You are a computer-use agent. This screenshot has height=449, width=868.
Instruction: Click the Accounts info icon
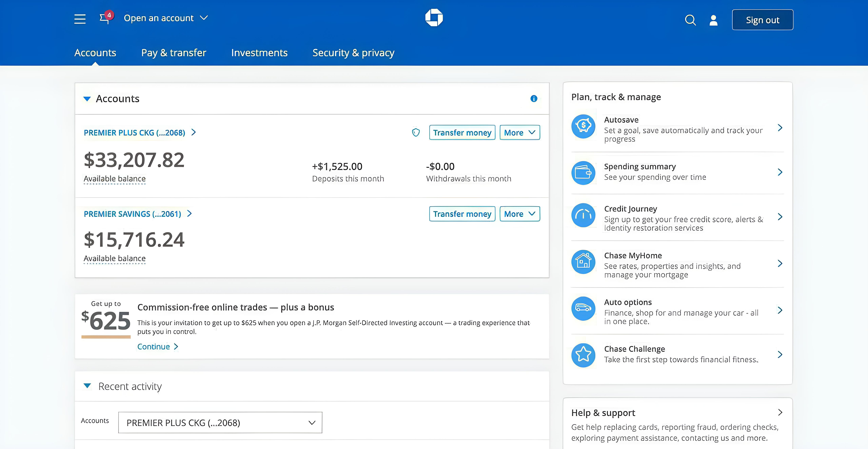pyautogui.click(x=534, y=98)
